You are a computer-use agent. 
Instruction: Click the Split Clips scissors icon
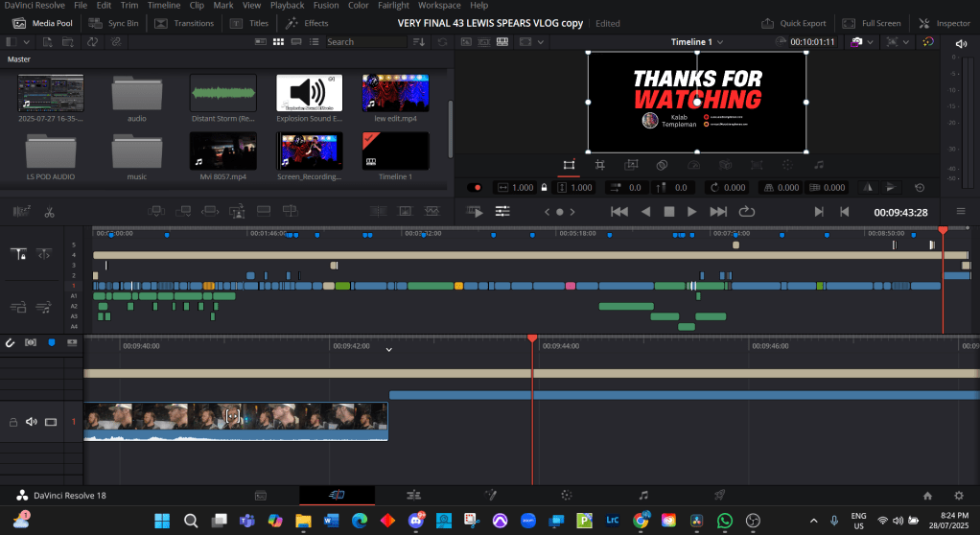pos(49,211)
